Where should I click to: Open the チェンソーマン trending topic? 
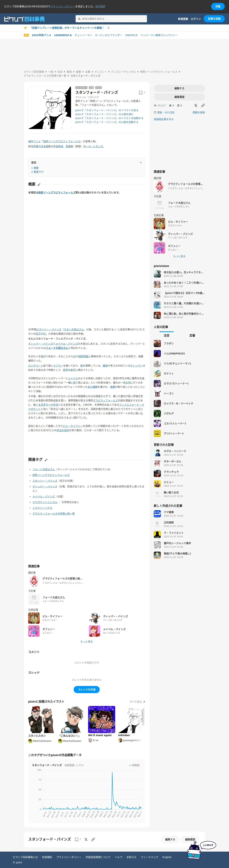pos(83,35)
